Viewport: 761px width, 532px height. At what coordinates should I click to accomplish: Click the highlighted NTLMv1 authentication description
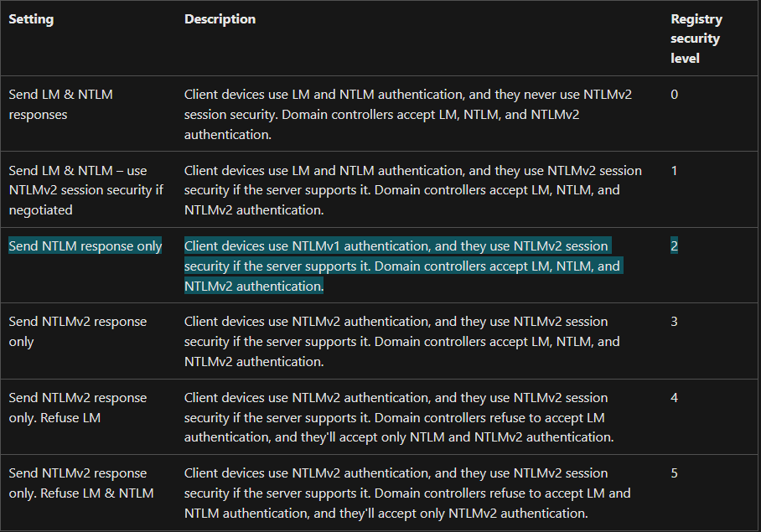[x=403, y=266]
